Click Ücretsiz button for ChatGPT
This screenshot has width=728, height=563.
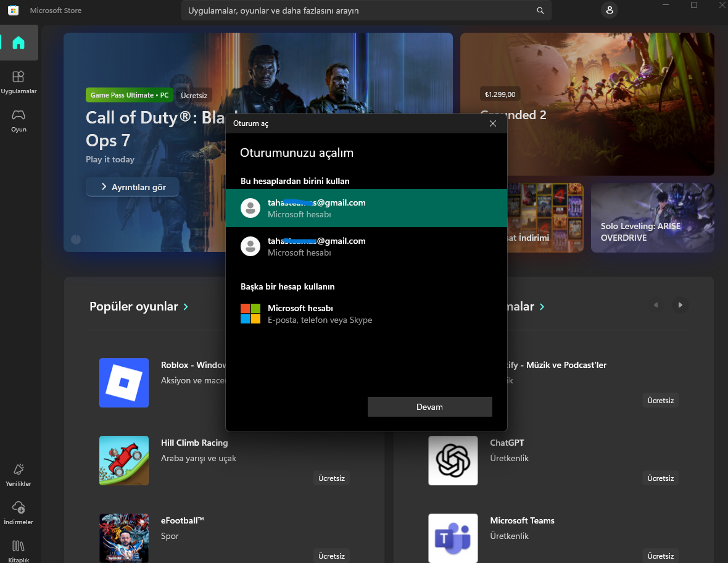pos(660,478)
